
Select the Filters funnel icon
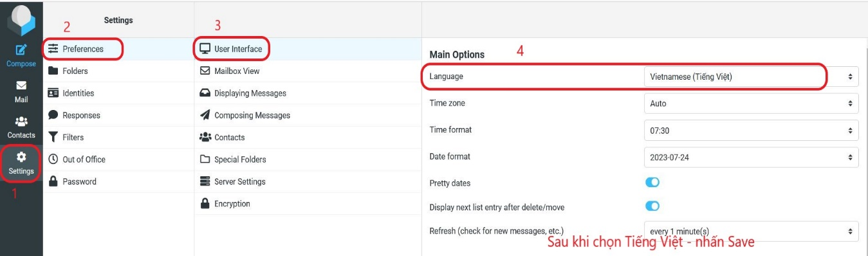click(53, 137)
